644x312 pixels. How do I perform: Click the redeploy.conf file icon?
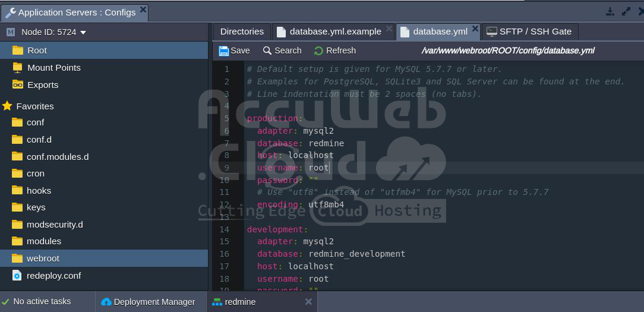click(17, 276)
